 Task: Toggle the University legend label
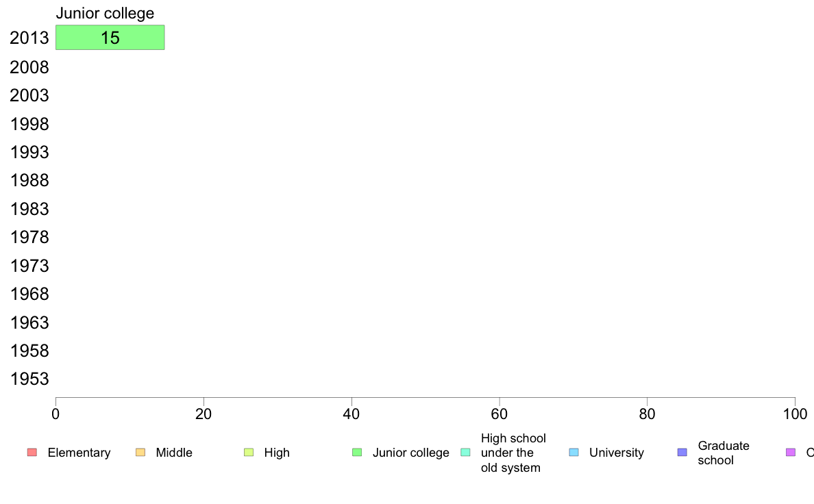(x=616, y=453)
